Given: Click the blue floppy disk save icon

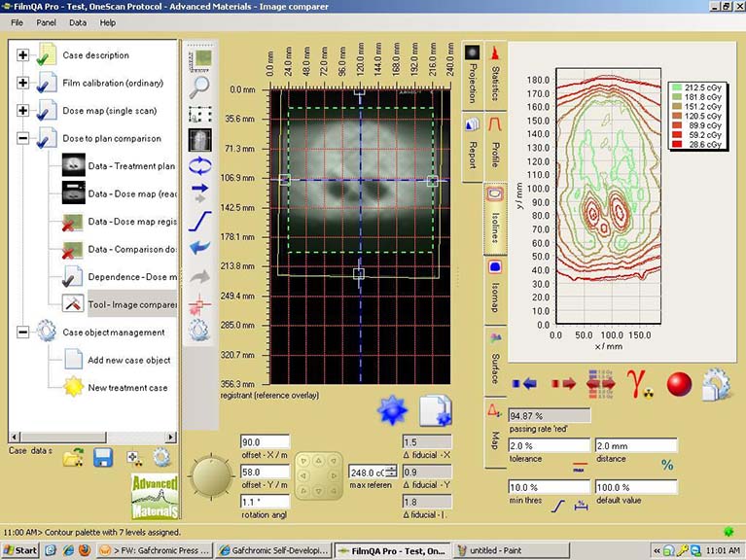Looking at the screenshot, I should click(x=103, y=458).
